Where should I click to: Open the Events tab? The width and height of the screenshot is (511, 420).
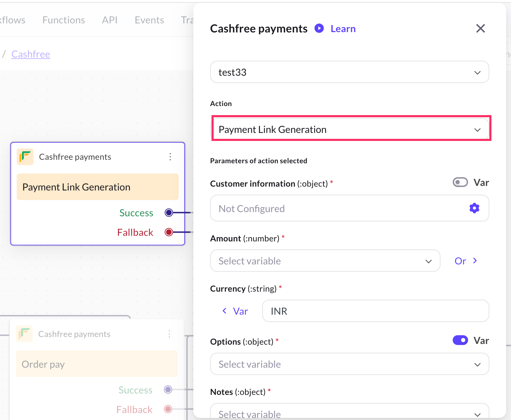tap(149, 20)
